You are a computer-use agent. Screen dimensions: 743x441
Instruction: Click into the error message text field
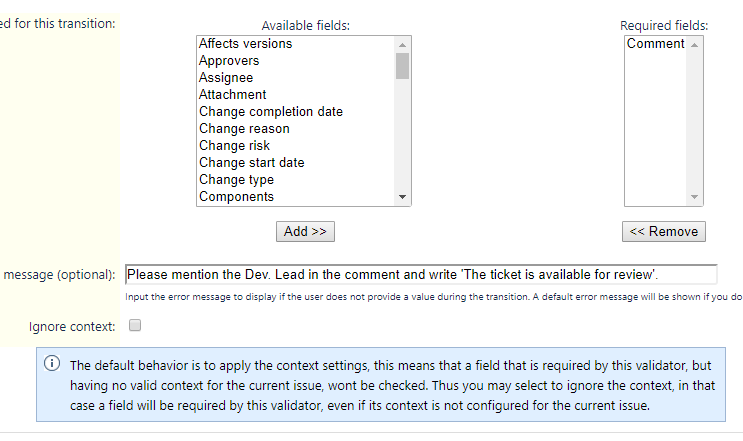click(421, 275)
